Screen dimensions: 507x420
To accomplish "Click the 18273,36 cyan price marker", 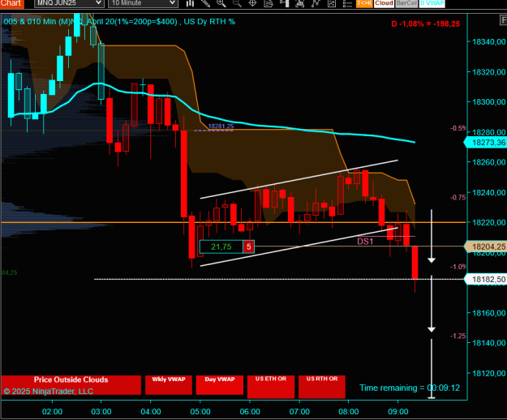I will [486, 143].
